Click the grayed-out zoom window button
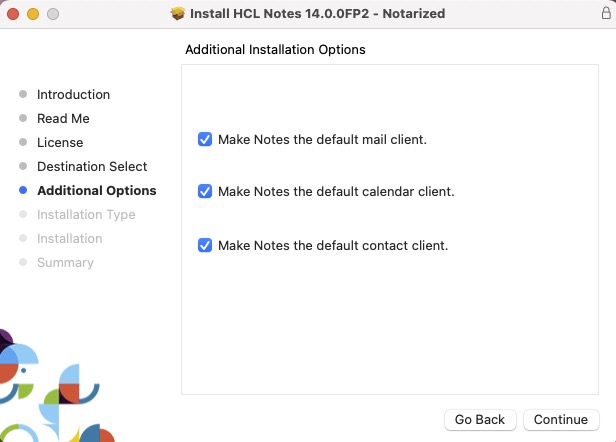Image resolution: width=616 pixels, height=442 pixels. pos(53,14)
